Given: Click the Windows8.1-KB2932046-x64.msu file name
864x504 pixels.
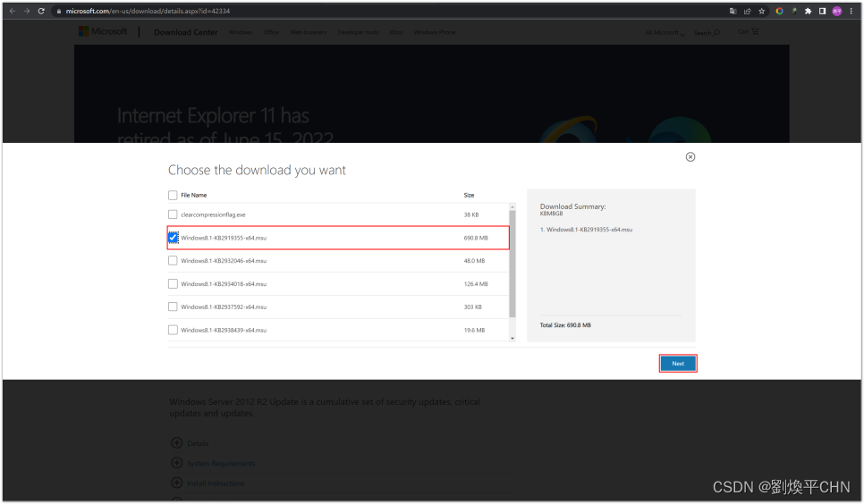Looking at the screenshot, I should (224, 261).
